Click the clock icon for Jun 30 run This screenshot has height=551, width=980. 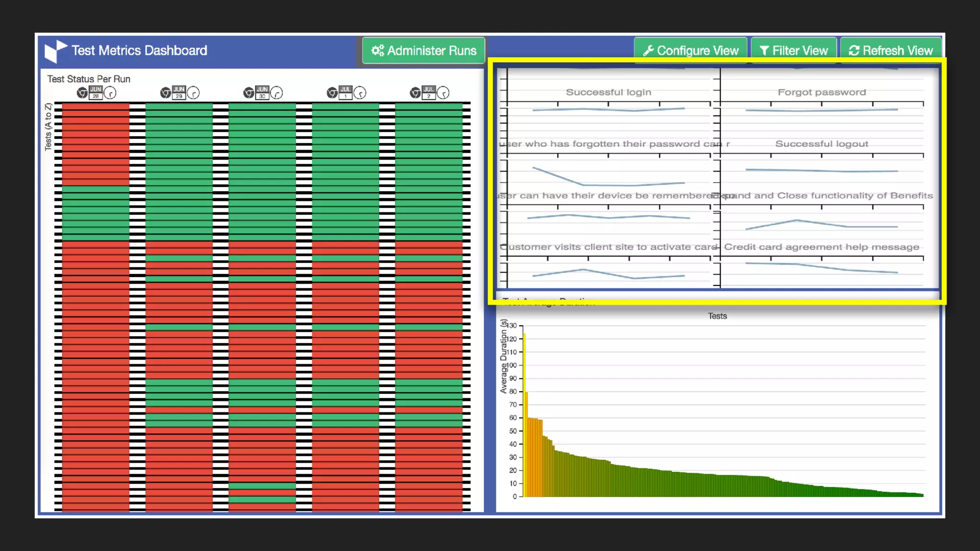click(277, 93)
